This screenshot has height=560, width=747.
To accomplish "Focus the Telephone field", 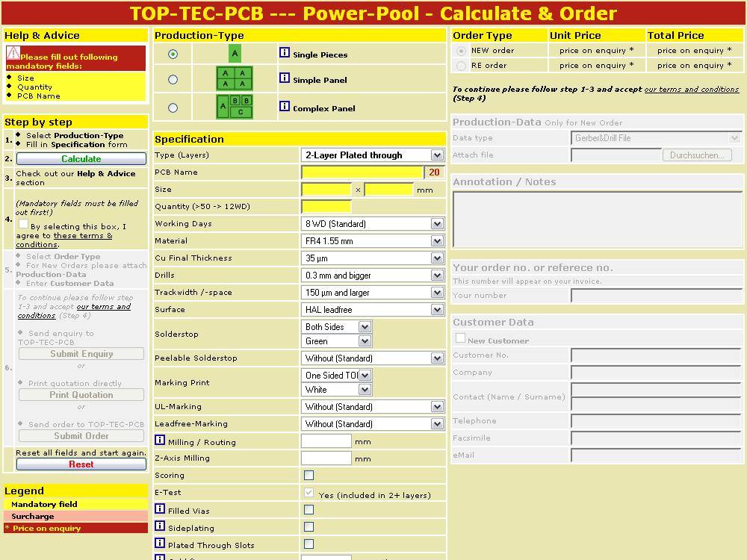I will pyautogui.click(x=656, y=421).
